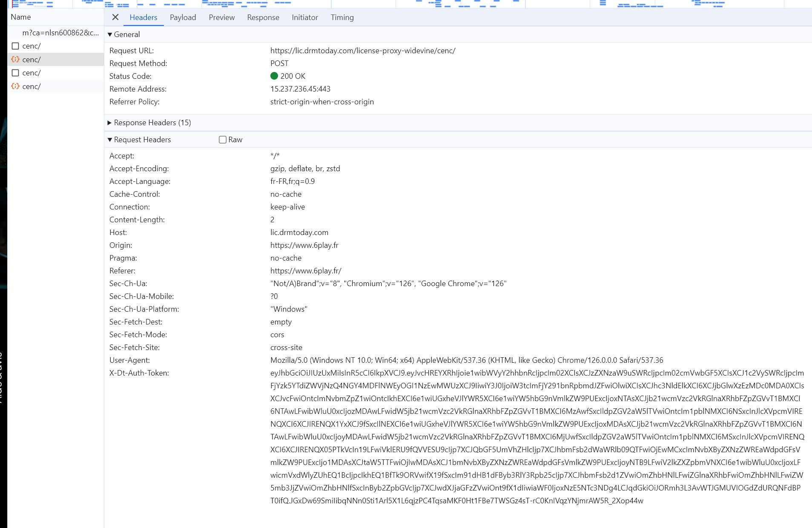Expand the Response Headers (15) section

click(110, 123)
